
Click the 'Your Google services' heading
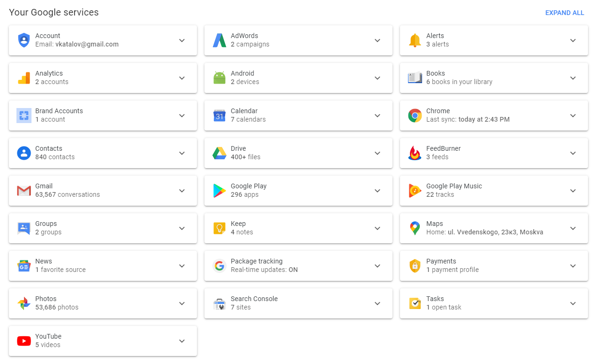pyautogui.click(x=54, y=13)
